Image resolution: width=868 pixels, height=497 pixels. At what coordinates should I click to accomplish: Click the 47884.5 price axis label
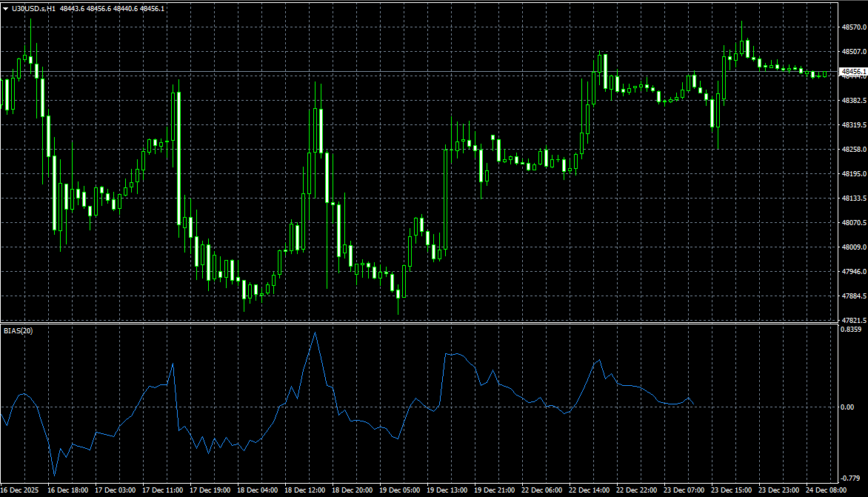(852, 297)
